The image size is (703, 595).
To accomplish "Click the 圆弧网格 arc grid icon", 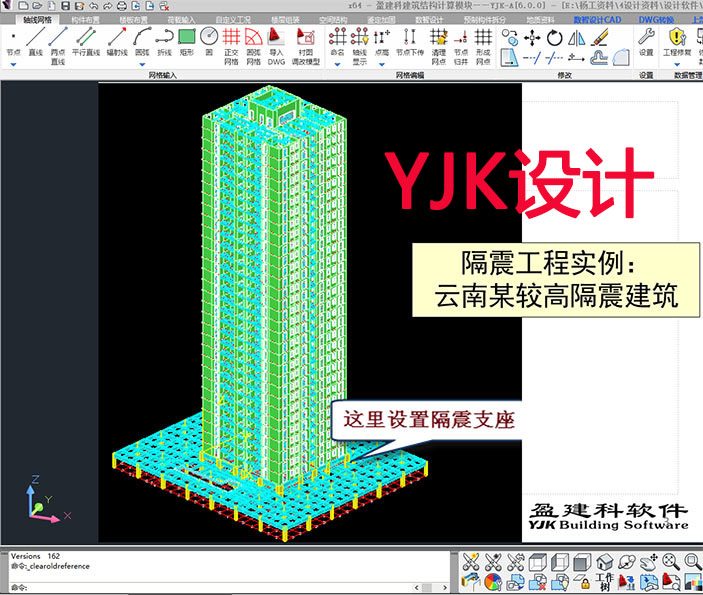I will (x=254, y=46).
